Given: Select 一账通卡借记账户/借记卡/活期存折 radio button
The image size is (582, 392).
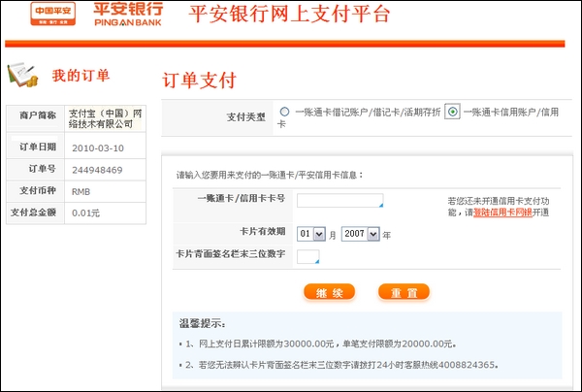Looking at the screenshot, I should (x=284, y=112).
